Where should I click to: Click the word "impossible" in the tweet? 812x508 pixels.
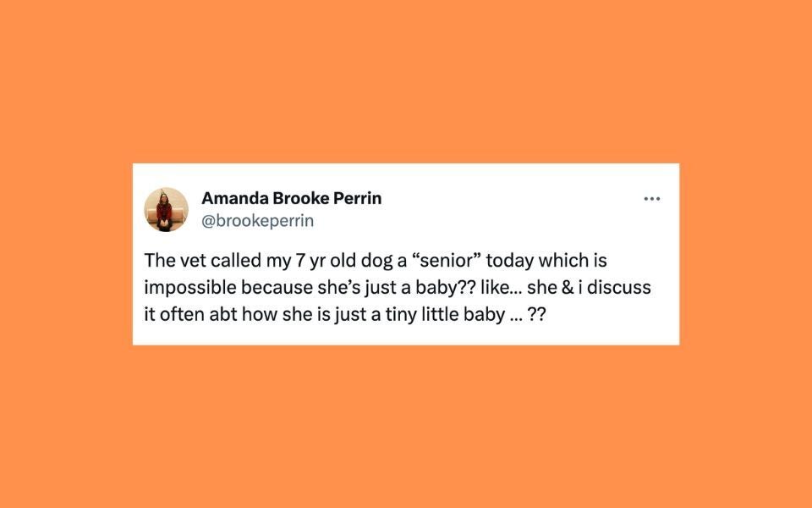(x=184, y=287)
